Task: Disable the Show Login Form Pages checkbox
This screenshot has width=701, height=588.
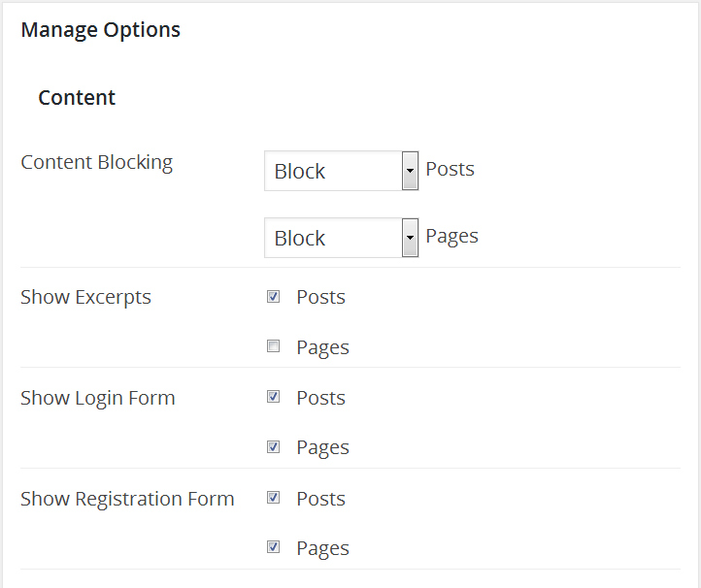Action: pos(274,447)
